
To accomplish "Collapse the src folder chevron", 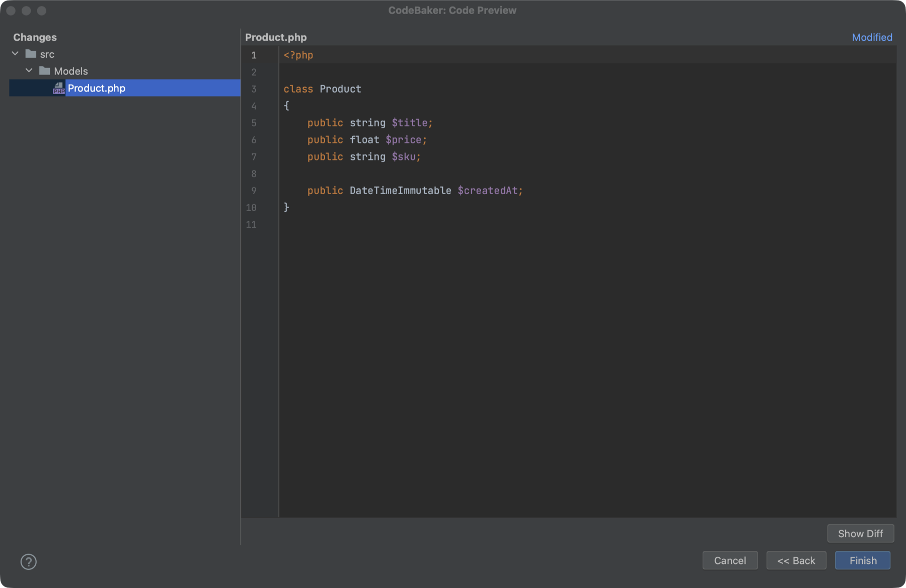I will click(x=15, y=54).
